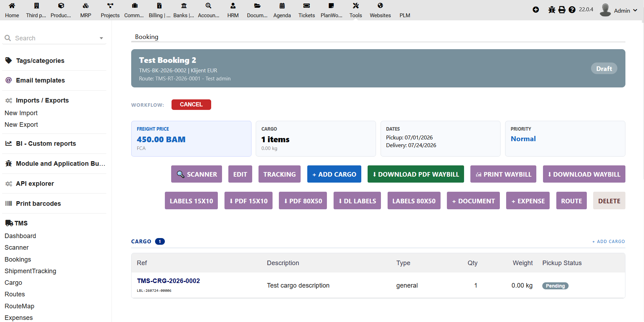Expand the search box dropdown arrow
Screen dimensions: 644x322
[101, 38]
